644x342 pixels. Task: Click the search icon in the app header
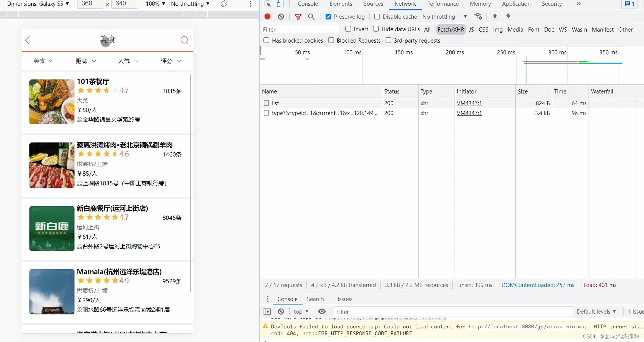pyautogui.click(x=184, y=40)
